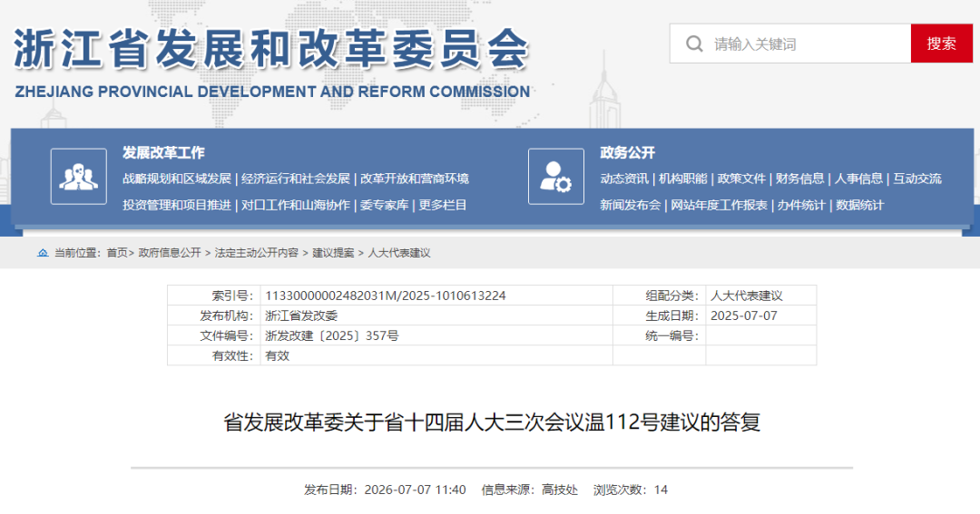
Task: Open 经济运行和社会发展 link
Action: click(x=296, y=179)
